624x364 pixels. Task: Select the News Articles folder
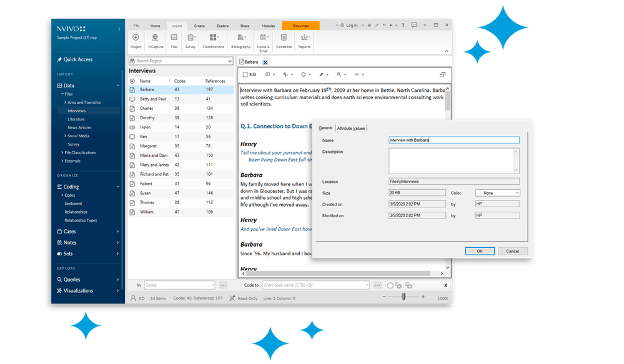(x=79, y=128)
